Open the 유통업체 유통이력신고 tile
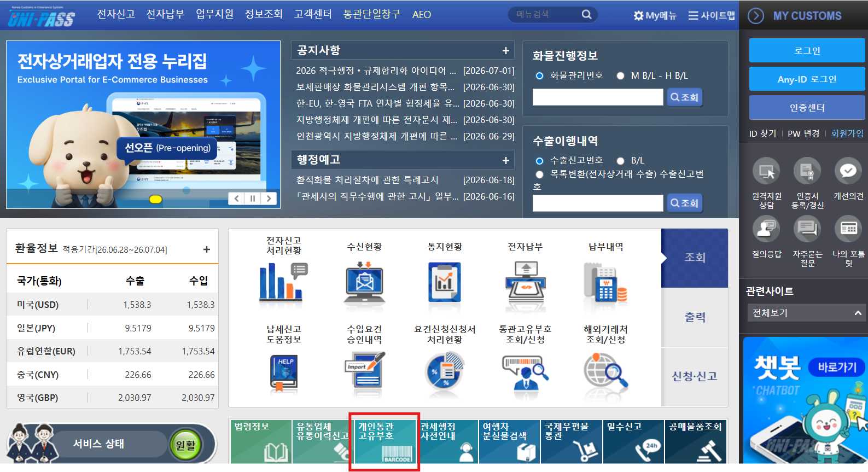The height and width of the screenshot is (472, 868). point(323,441)
